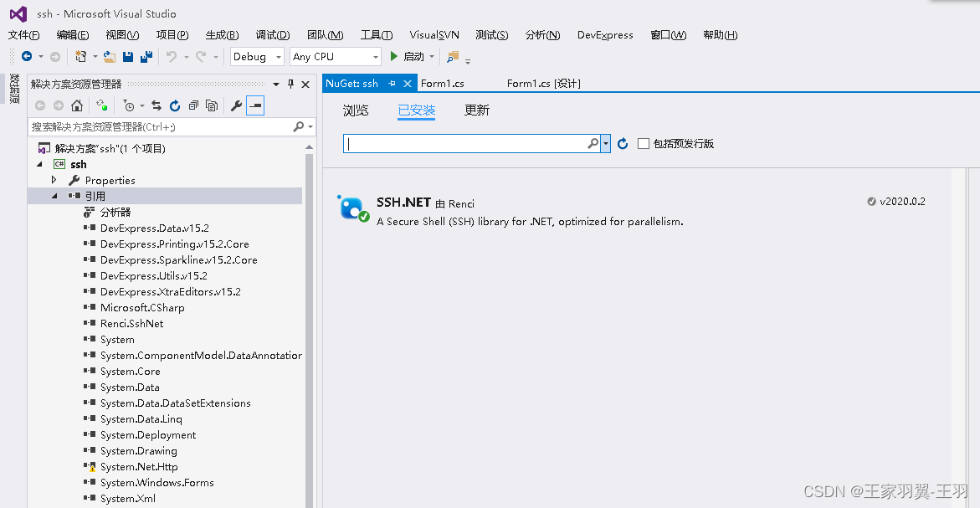
Task: Click the Sync with Active Document icon
Action: 156,105
